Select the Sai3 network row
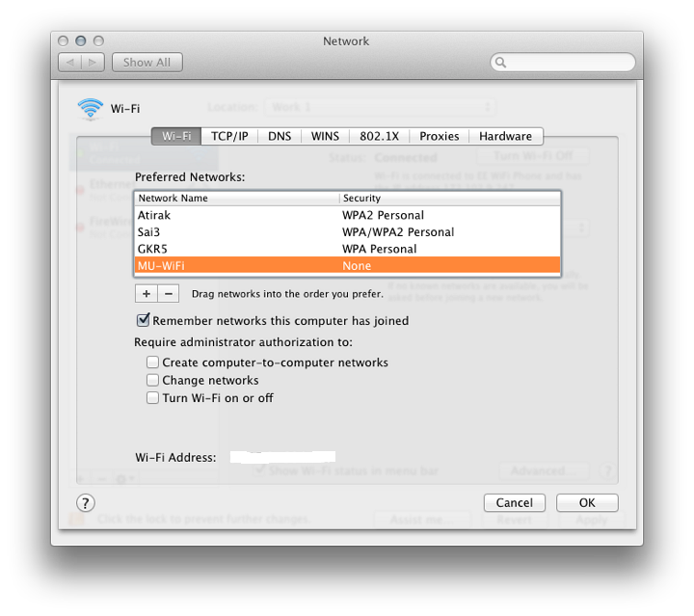694x616 pixels. pos(347,232)
